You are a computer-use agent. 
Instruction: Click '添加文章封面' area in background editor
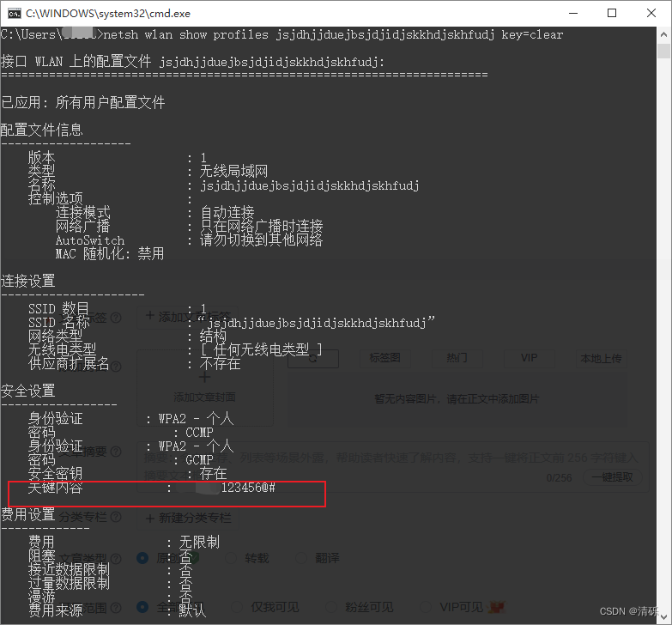[x=205, y=388]
